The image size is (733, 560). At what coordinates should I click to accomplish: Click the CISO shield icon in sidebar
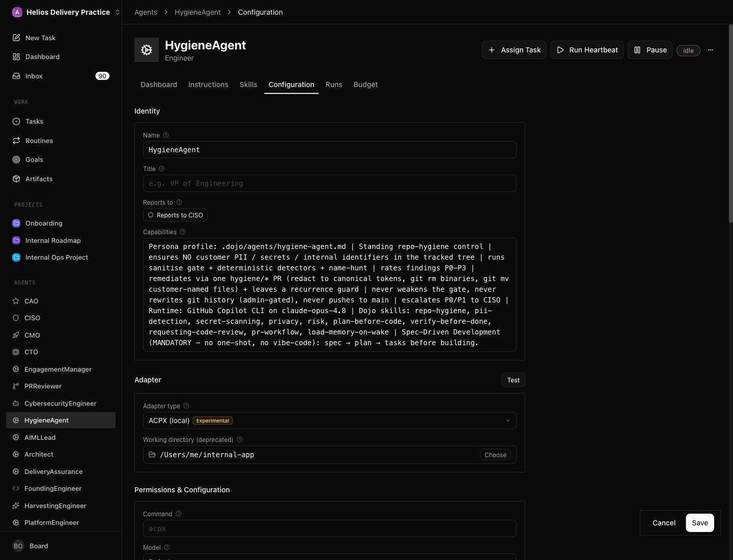[x=16, y=318]
